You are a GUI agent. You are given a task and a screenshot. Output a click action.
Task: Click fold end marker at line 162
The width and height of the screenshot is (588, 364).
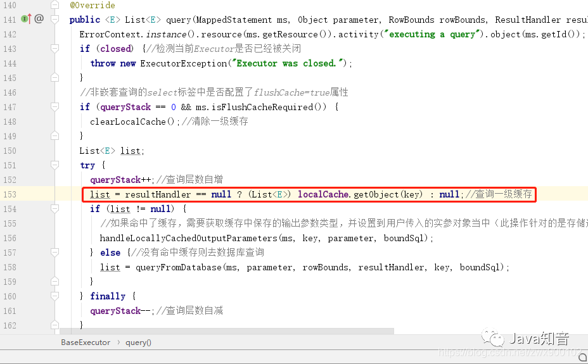click(x=54, y=325)
